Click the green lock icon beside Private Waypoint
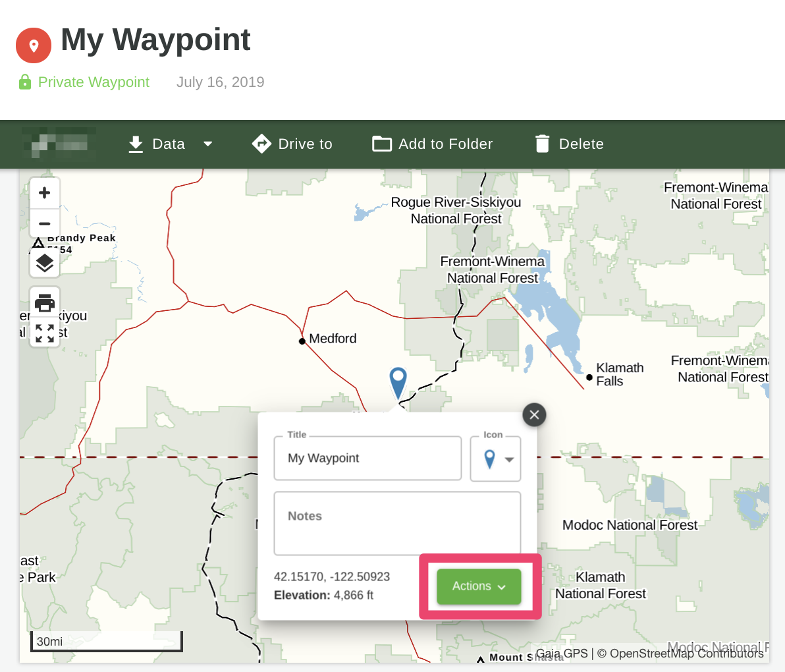This screenshot has height=672, width=785. pyautogui.click(x=24, y=82)
